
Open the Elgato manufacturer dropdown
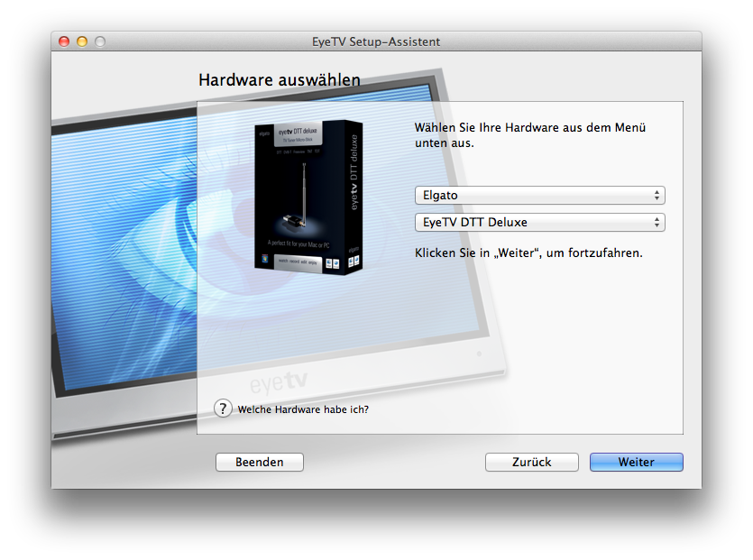click(540, 196)
